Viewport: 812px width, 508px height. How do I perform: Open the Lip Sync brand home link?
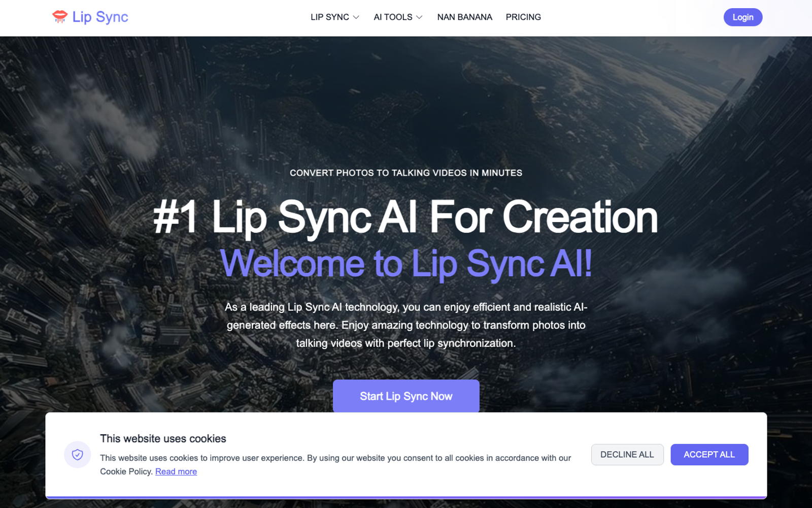pyautogui.click(x=90, y=17)
